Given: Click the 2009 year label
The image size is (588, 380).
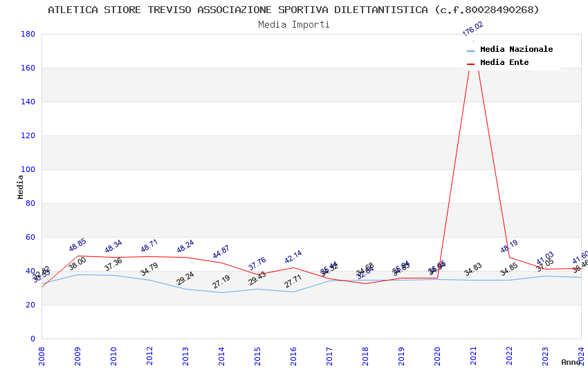Looking at the screenshot, I should click(77, 356).
